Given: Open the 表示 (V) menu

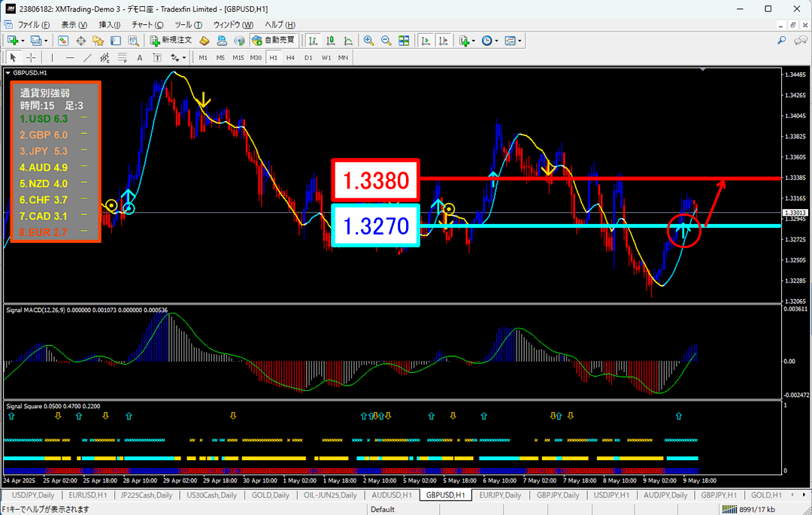Looking at the screenshot, I should tap(74, 24).
